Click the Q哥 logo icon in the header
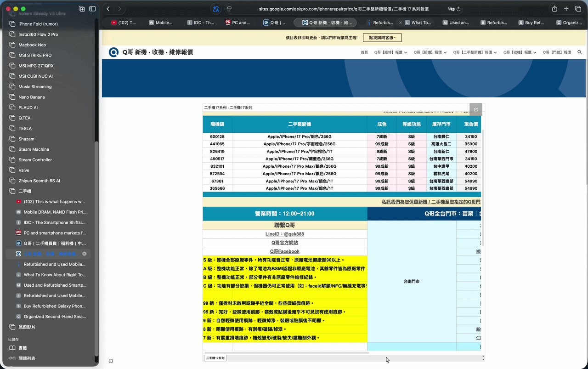The height and width of the screenshot is (369, 588). pos(113,52)
